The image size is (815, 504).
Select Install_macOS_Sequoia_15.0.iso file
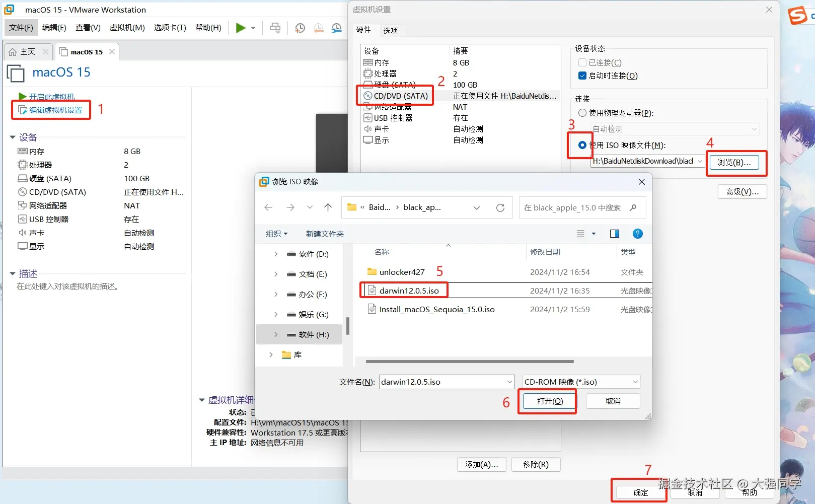tap(436, 309)
